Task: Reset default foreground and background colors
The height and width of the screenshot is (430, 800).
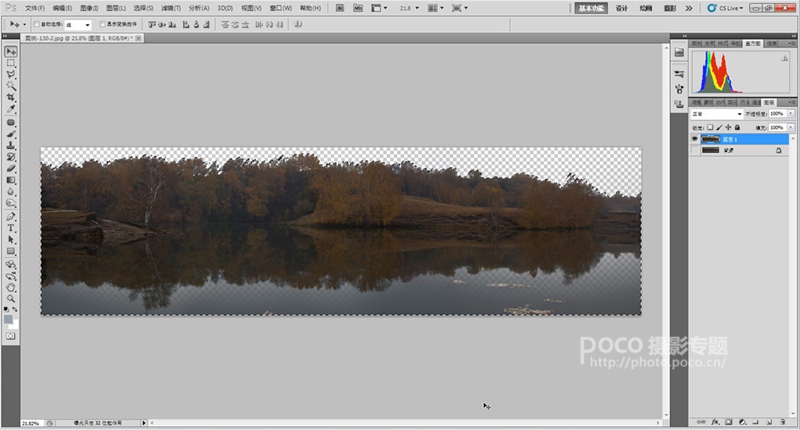Action: (6, 309)
